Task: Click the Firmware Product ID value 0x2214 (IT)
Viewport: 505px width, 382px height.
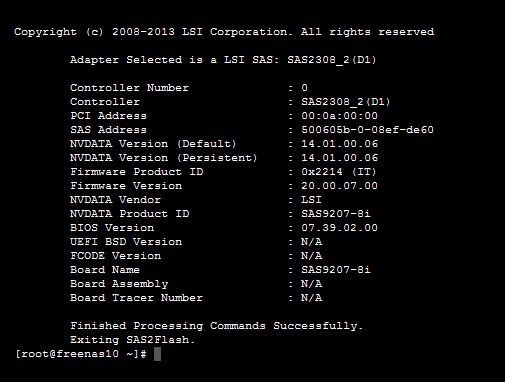Action: [x=339, y=172]
